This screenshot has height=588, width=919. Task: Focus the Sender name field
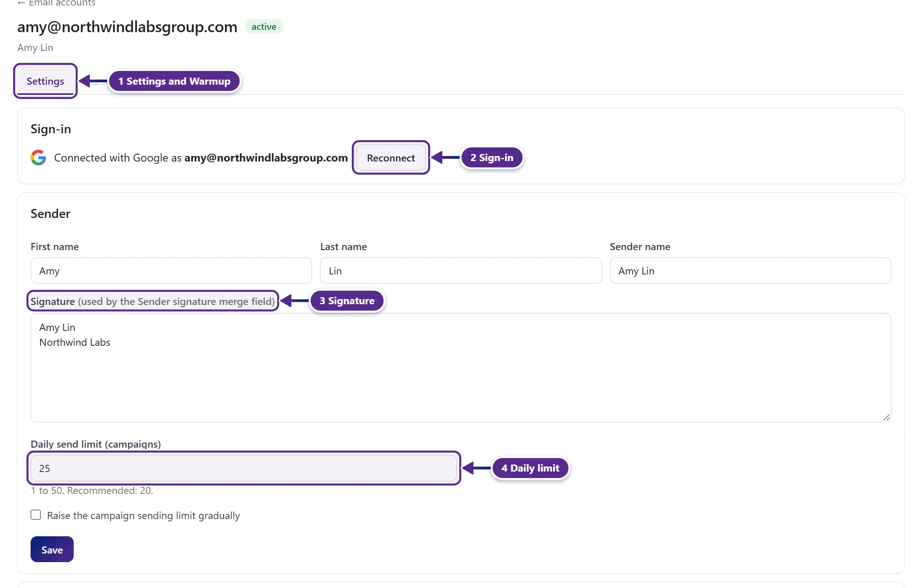(750, 270)
